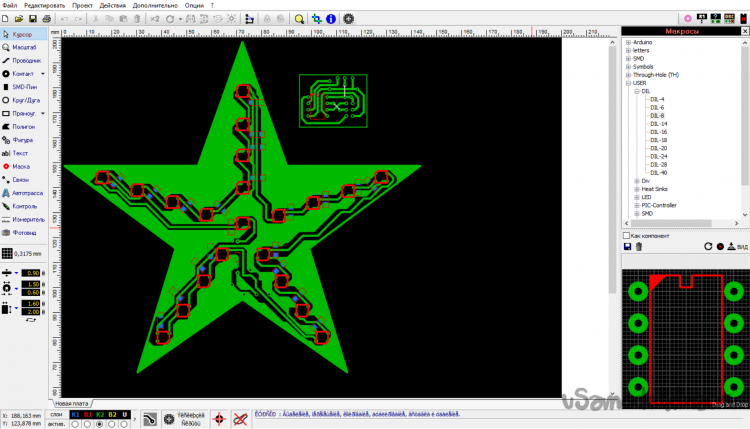Screen dimensions: 750x429
Task: Select the Проводник (track) tool
Action: click(x=25, y=60)
